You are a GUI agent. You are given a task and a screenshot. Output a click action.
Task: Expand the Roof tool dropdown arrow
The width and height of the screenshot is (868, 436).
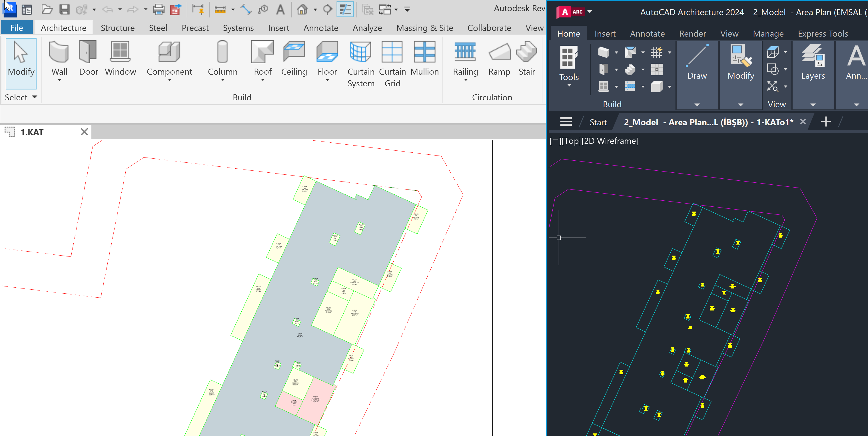coord(262,80)
